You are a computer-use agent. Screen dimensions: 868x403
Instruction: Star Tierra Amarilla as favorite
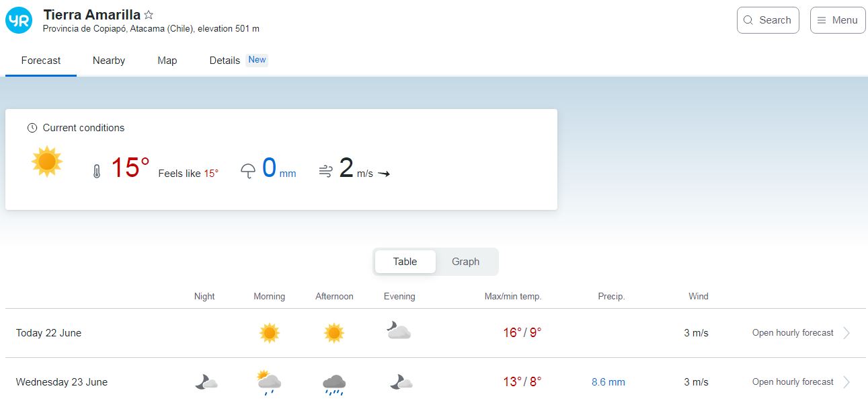pyautogui.click(x=149, y=15)
